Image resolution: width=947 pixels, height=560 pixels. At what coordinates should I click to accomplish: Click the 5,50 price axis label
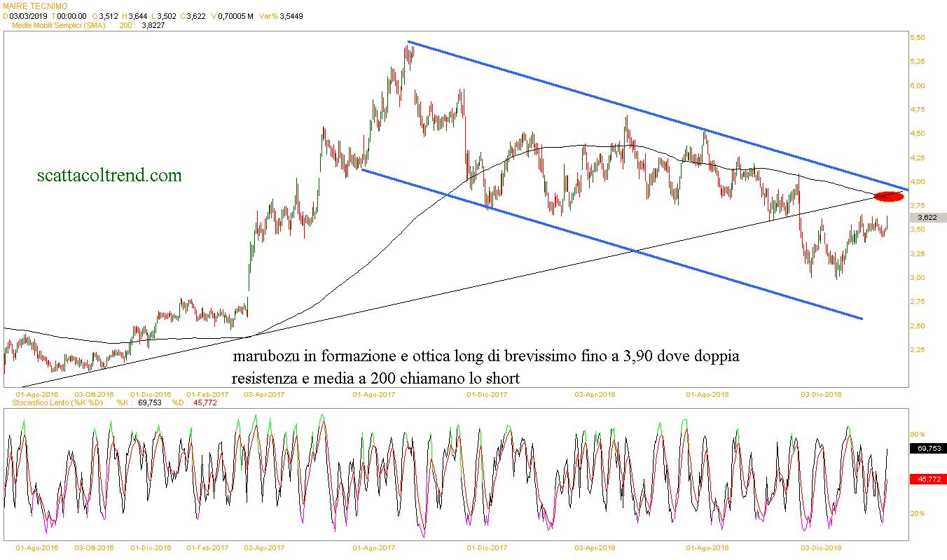pos(918,37)
